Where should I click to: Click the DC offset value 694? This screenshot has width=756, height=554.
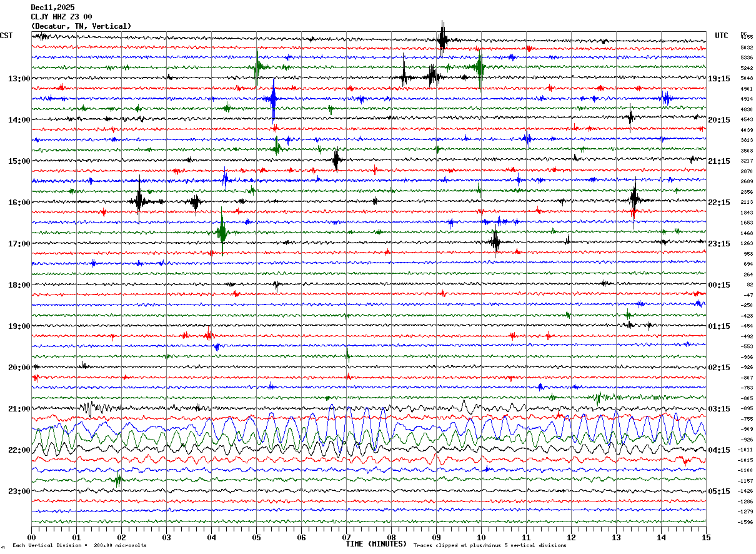749,264
